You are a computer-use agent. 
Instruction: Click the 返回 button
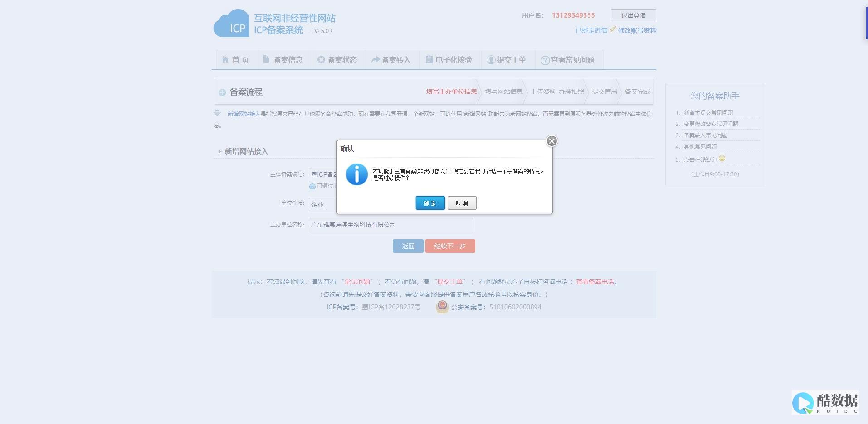(x=408, y=246)
